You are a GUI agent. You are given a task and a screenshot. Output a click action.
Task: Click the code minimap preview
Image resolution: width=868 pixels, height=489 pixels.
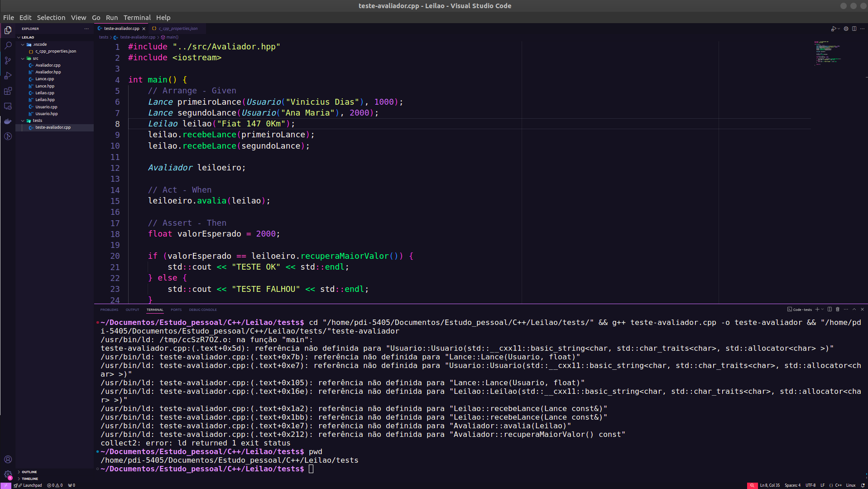(x=828, y=53)
